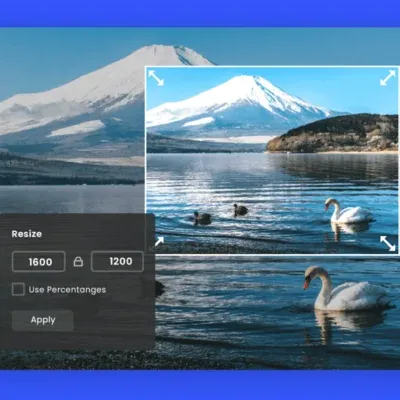Click the Apply button
400x400 pixels.
pyautogui.click(x=43, y=320)
